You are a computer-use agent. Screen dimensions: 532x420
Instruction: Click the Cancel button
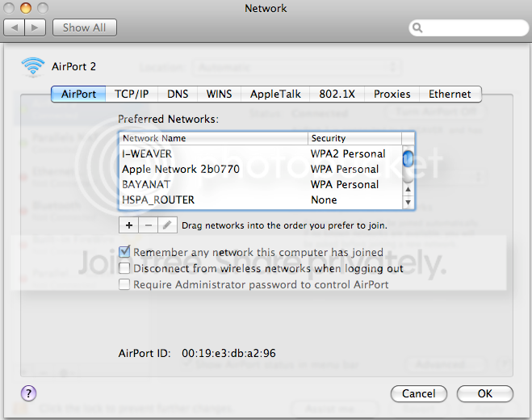pyautogui.click(x=419, y=393)
